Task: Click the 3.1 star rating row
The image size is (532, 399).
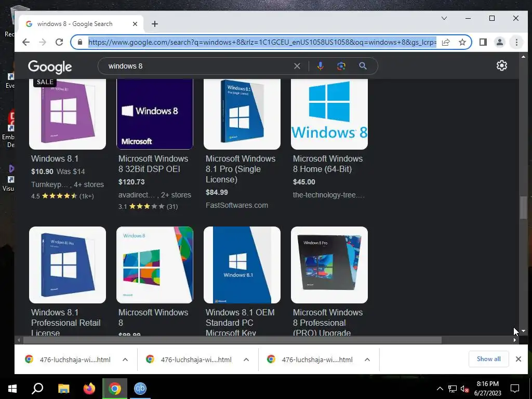Action: 148,206
